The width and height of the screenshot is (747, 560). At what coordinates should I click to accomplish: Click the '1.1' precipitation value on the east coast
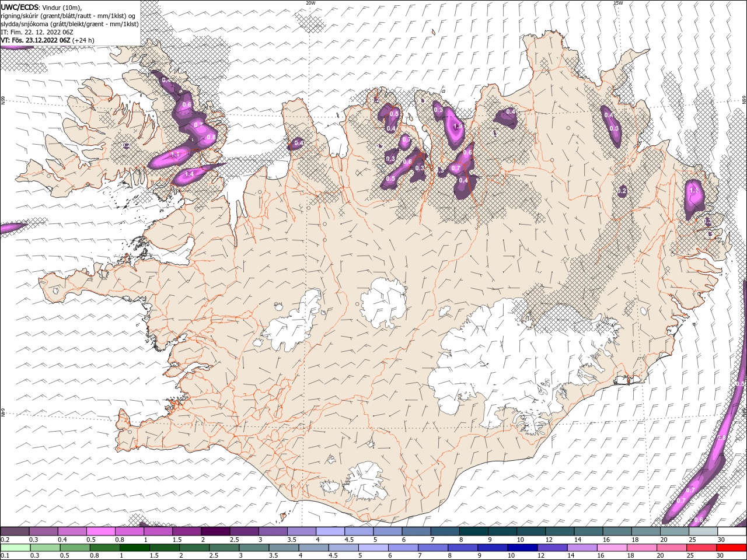[694, 190]
